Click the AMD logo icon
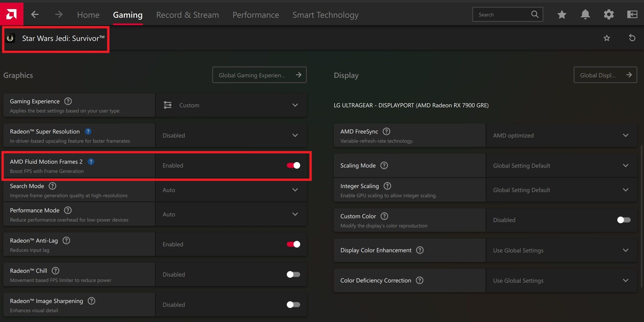 click(12, 14)
